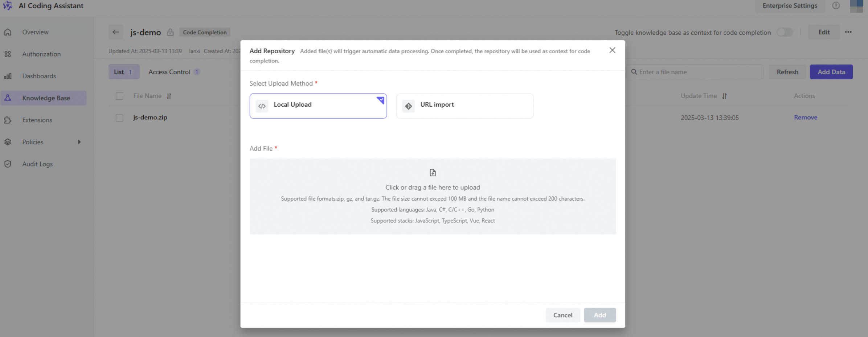Click the Overview home icon
This screenshot has height=337, width=868.
8,32
